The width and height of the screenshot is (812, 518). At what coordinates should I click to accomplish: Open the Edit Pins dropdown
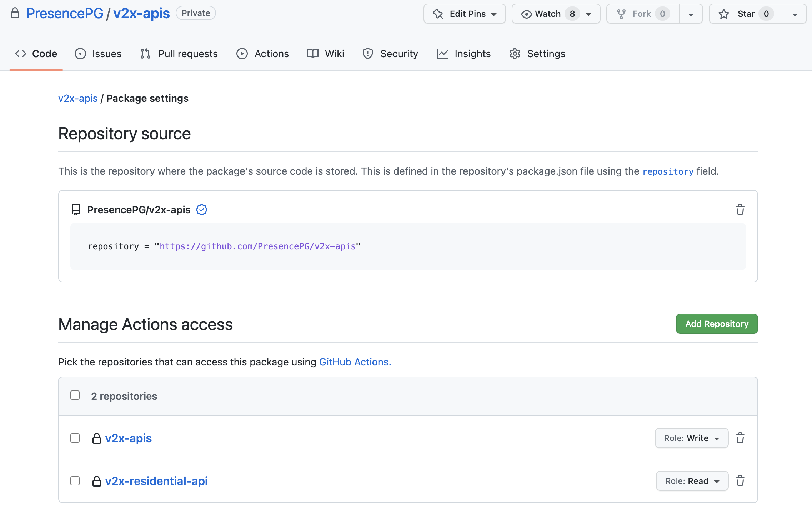tap(465, 14)
